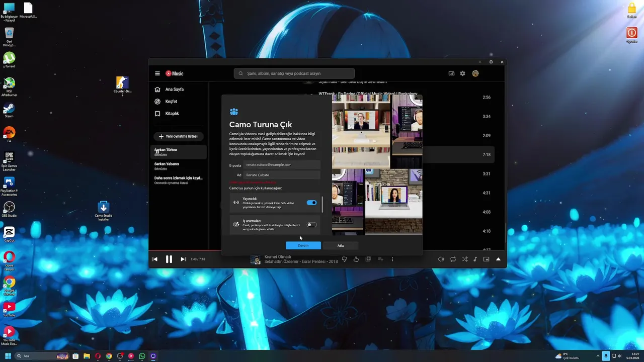Open the YouTube Music hamburger menu
This screenshot has width=644, height=362.
coord(157,73)
